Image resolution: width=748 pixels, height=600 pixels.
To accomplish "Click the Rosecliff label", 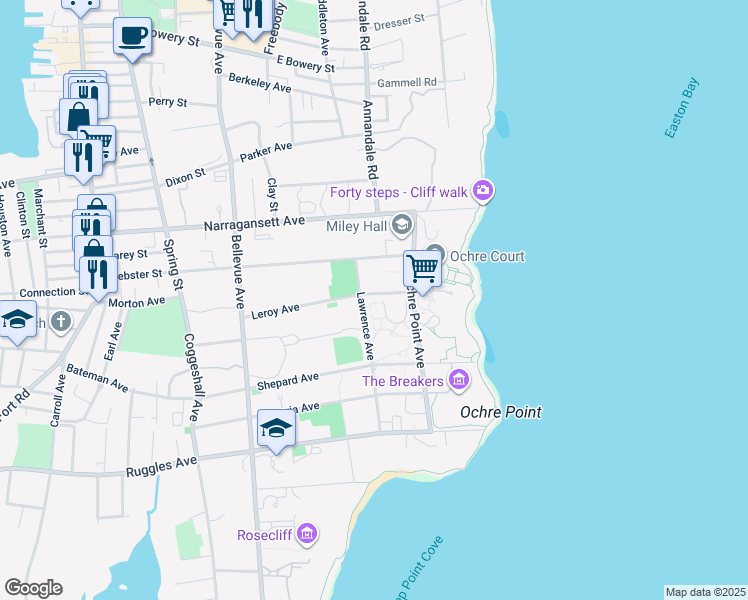I will coord(264,535).
